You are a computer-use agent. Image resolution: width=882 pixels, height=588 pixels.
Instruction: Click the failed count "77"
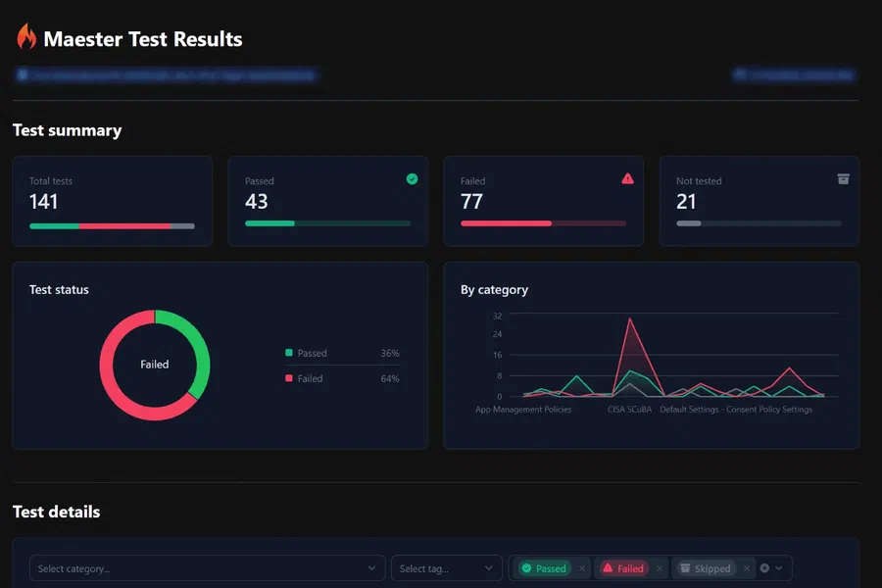472,202
